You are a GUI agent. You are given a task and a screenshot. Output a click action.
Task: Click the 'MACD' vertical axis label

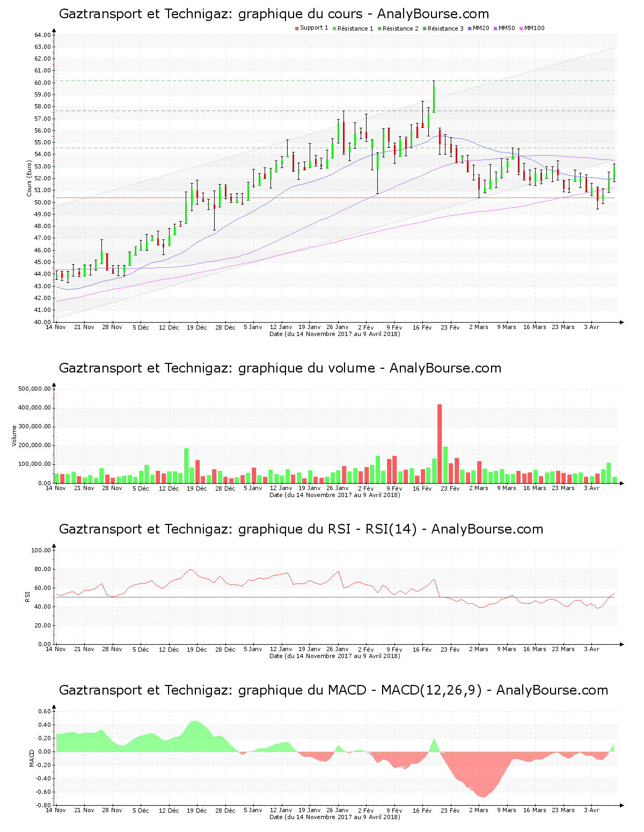(32, 758)
